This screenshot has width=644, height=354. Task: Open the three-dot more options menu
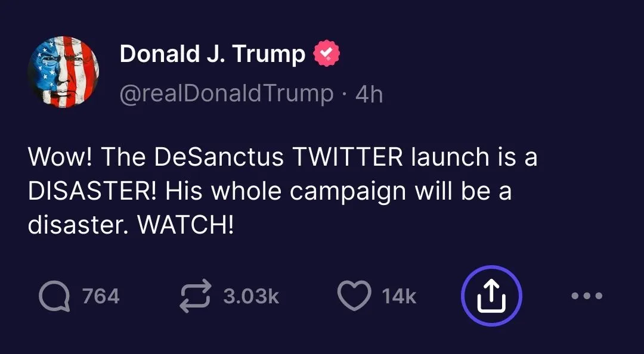coord(587,296)
